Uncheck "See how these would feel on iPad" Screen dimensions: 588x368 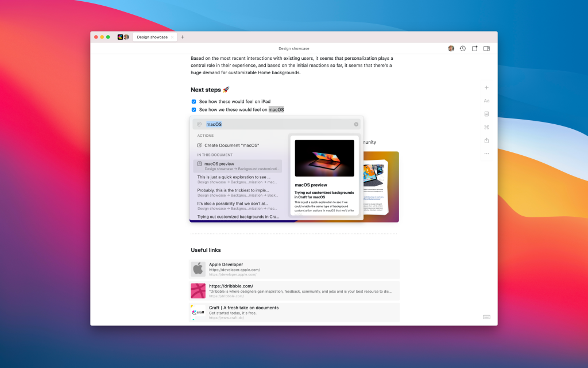(x=194, y=101)
